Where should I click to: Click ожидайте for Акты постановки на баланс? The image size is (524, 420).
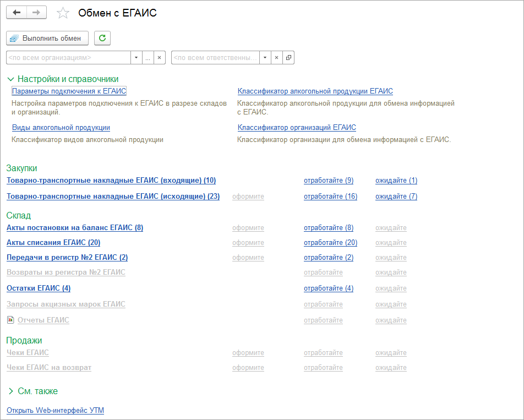coord(391,228)
